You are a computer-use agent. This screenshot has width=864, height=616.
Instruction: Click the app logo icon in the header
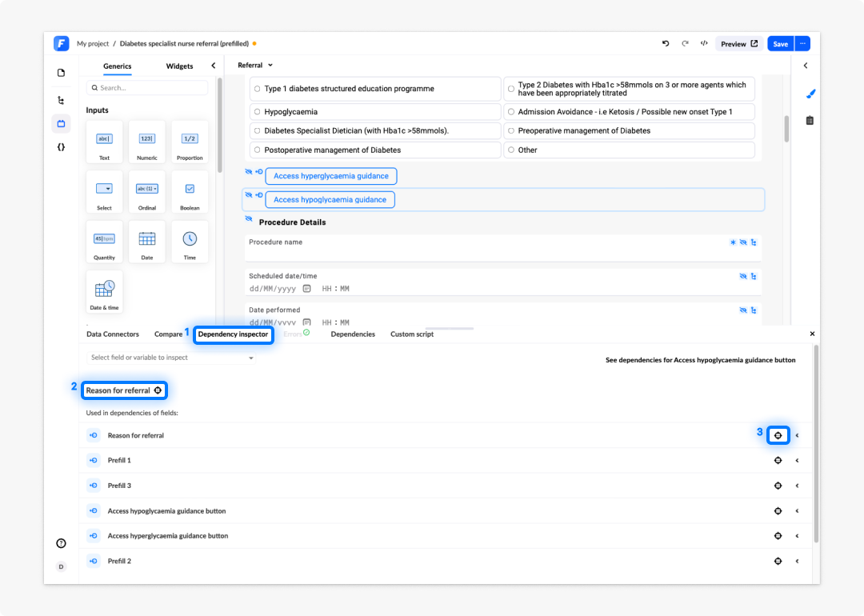[61, 43]
